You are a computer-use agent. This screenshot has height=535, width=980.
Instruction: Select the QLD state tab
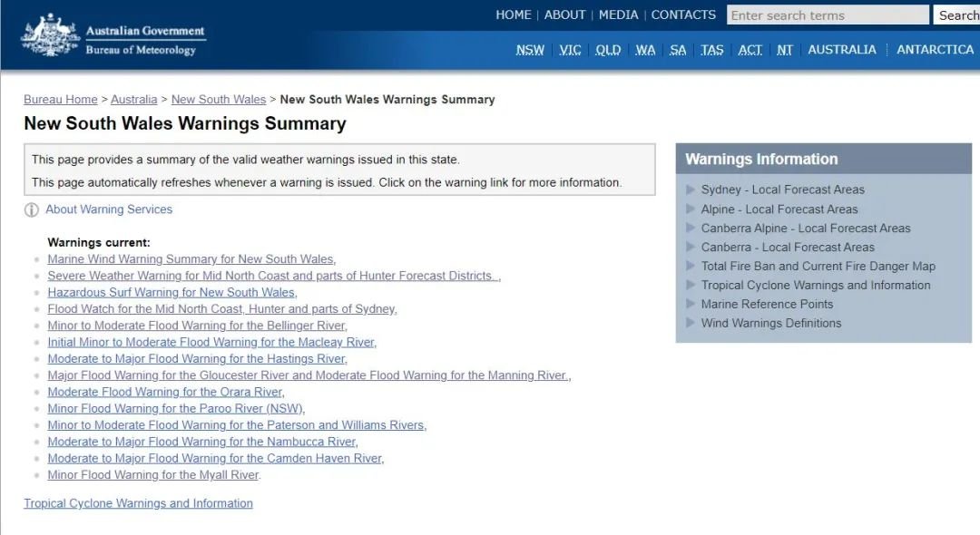pyautogui.click(x=608, y=50)
